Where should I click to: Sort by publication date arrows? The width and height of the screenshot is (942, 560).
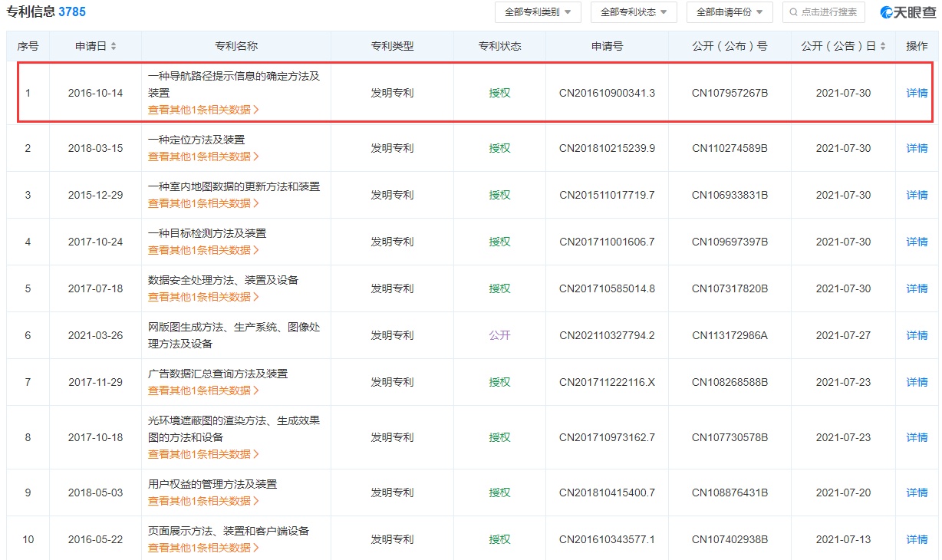pos(882,47)
